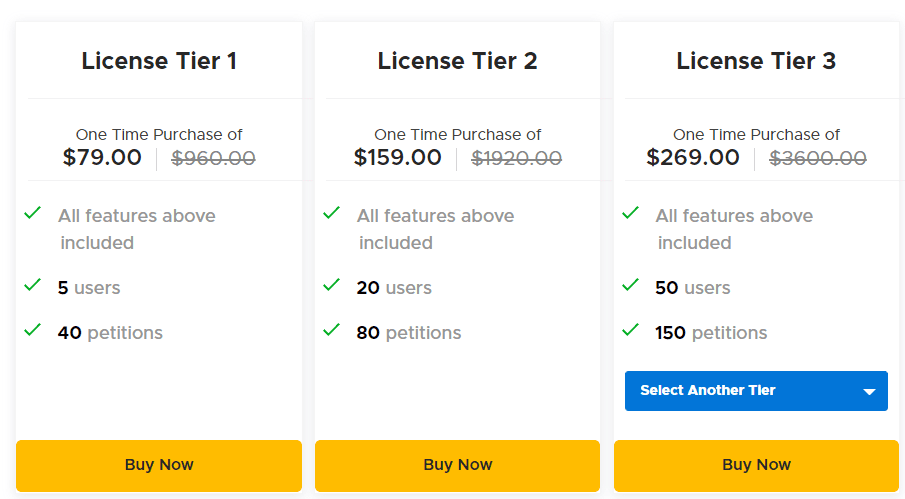Click the green checkmark beside '50 users'

631,286
